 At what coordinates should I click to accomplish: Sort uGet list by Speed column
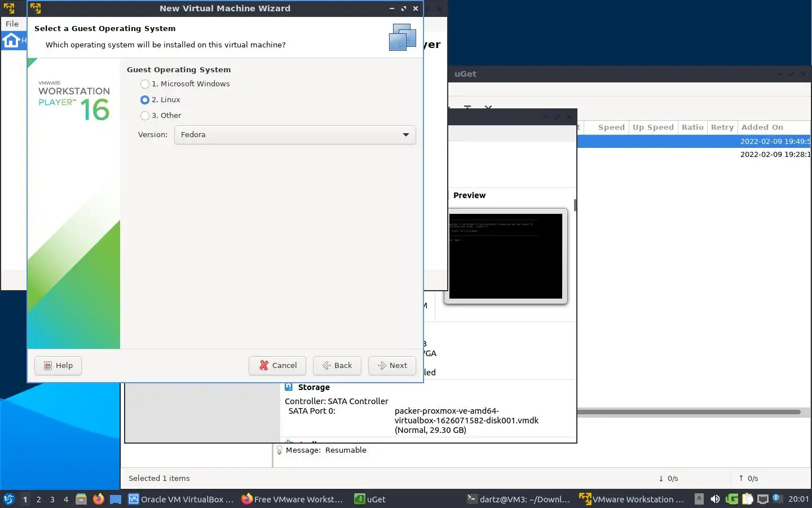pyautogui.click(x=611, y=128)
